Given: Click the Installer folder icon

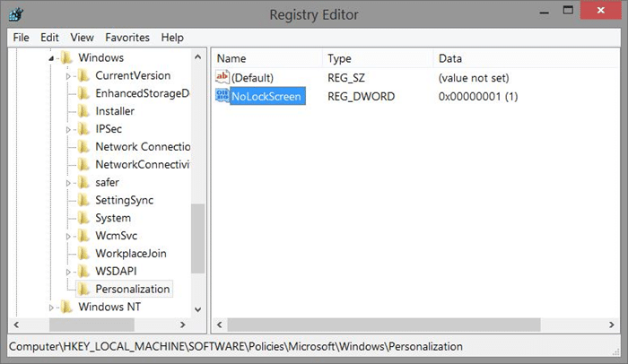Looking at the screenshot, I should tap(83, 111).
